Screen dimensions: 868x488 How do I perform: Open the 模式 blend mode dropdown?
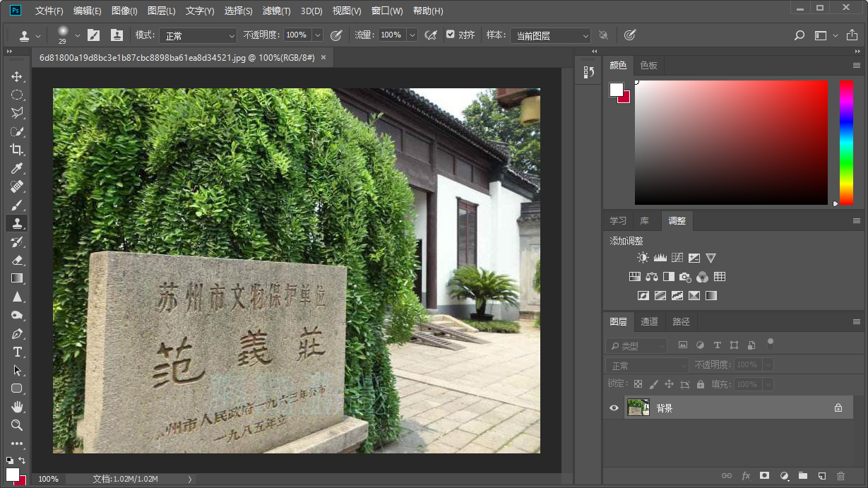[x=198, y=35]
